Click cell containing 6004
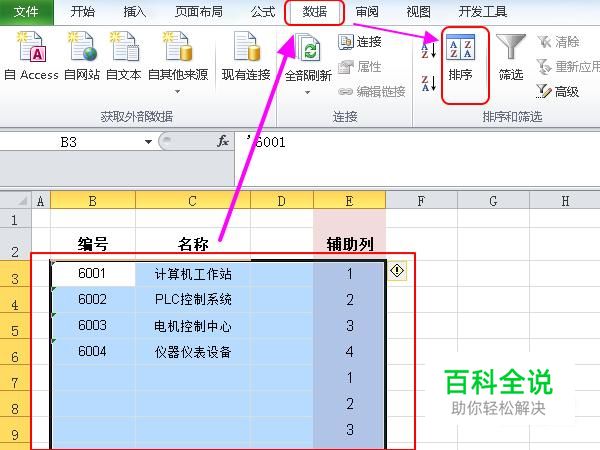The height and width of the screenshot is (450, 600). click(x=93, y=351)
